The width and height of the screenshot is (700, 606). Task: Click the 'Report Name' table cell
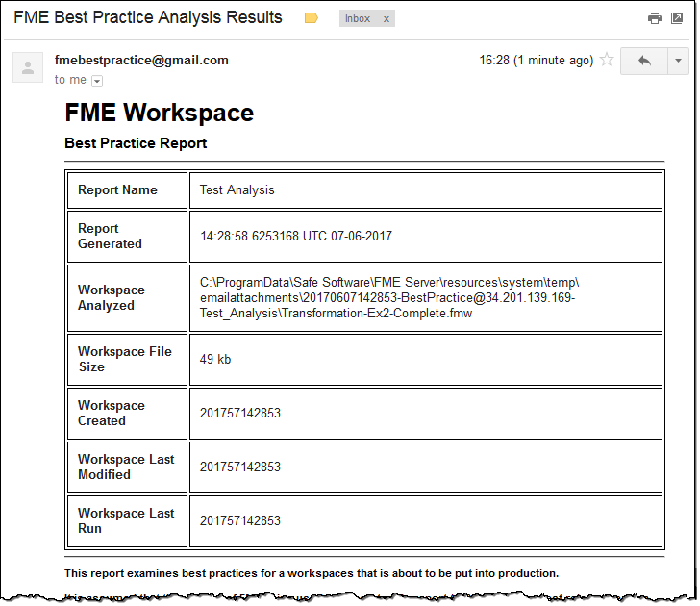(x=127, y=190)
